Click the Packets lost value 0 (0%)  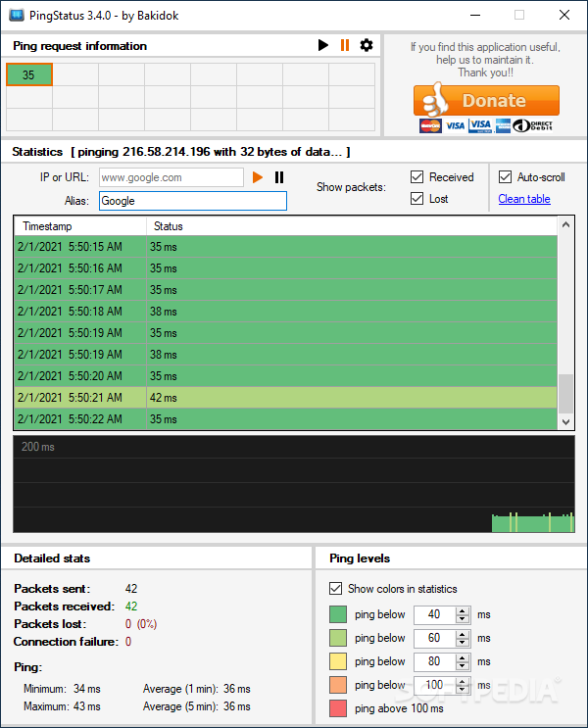pos(141,624)
